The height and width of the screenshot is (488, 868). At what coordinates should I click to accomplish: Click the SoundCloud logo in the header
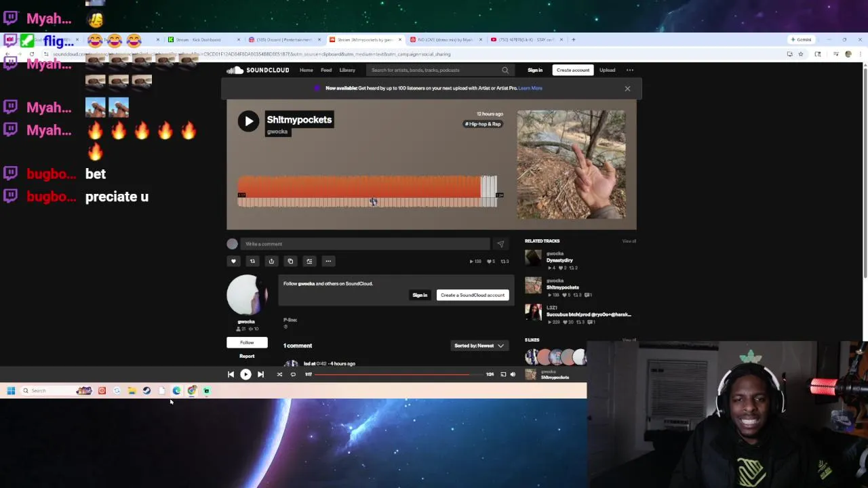[258, 70]
